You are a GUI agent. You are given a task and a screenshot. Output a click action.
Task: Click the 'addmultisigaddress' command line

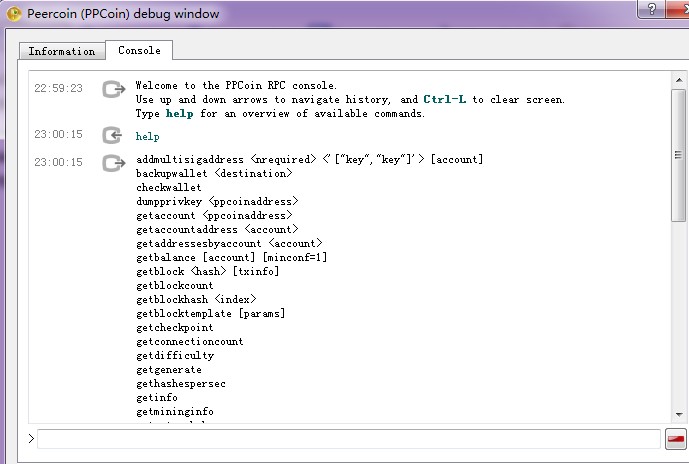click(309, 159)
